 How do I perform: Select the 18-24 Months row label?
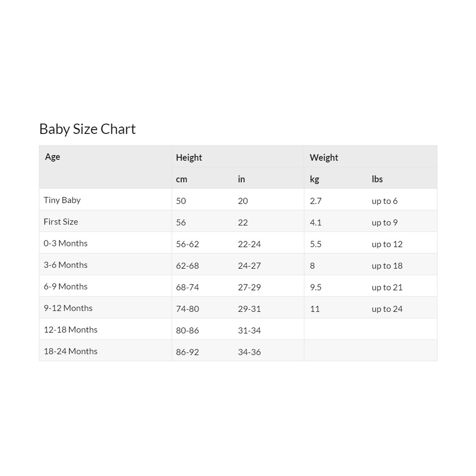(x=71, y=351)
